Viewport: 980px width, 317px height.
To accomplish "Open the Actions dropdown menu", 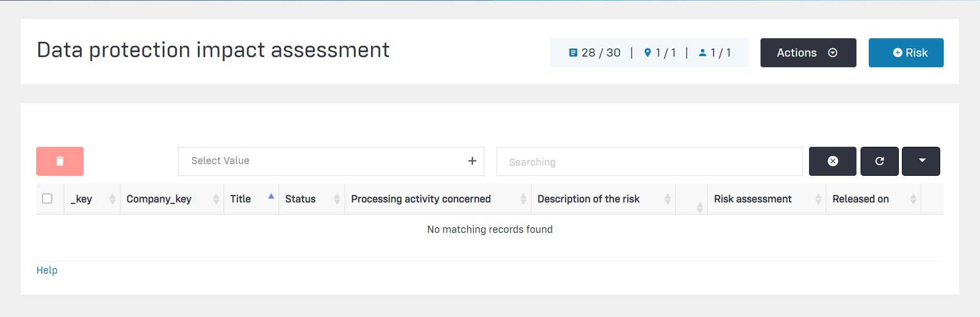I will [808, 52].
